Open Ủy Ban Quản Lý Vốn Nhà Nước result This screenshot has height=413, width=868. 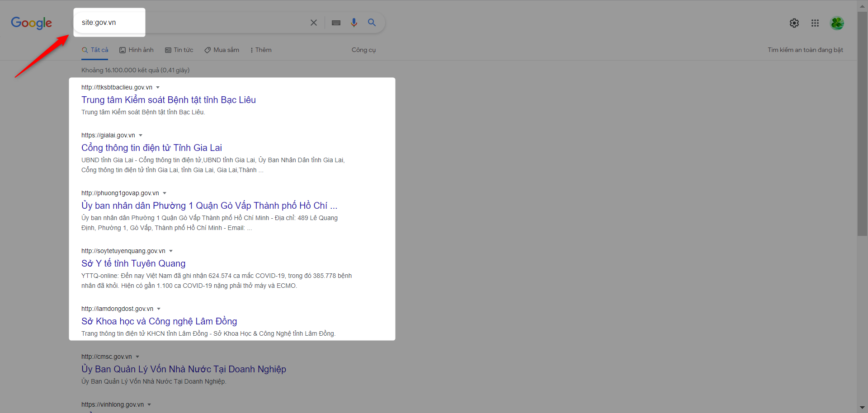[184, 369]
